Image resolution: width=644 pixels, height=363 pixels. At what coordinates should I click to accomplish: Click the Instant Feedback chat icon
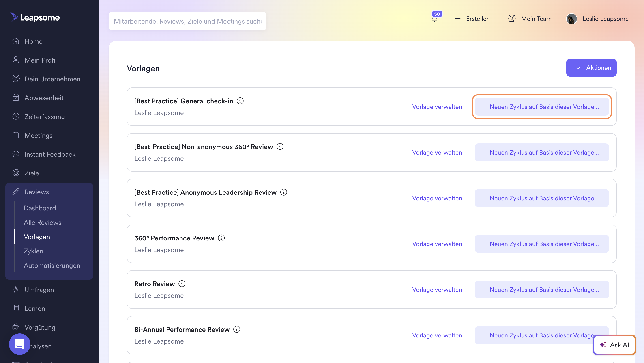tap(16, 154)
